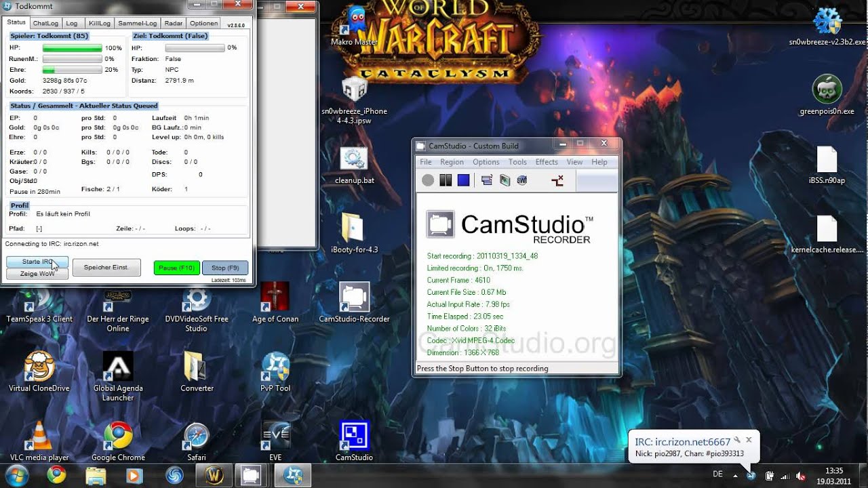The height and width of the screenshot is (488, 868).
Task: Switch to the Radar tab
Action: click(174, 24)
